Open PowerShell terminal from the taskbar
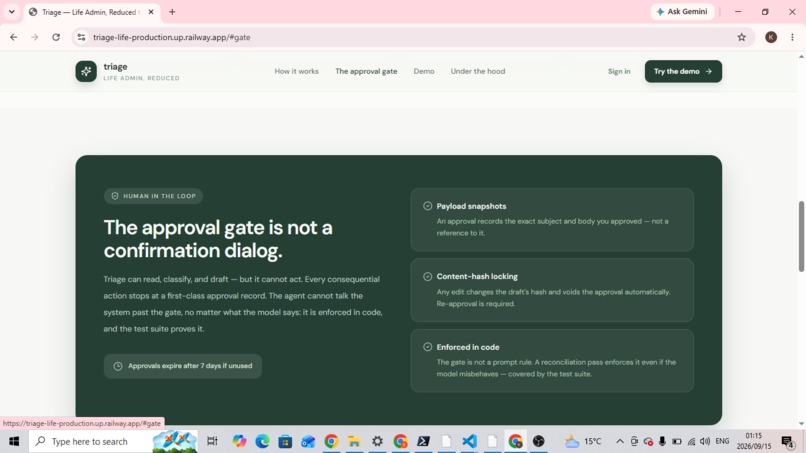This screenshot has width=806, height=453. [x=424, y=441]
